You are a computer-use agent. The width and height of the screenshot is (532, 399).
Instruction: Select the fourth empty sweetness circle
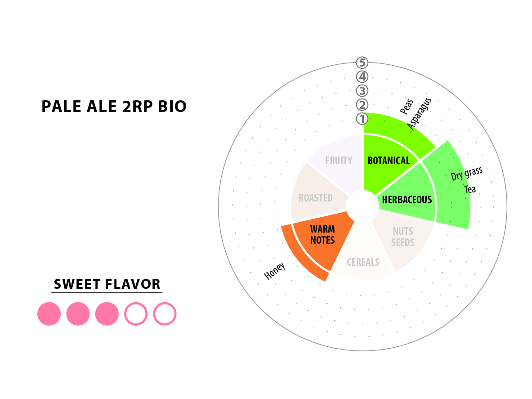point(136,314)
